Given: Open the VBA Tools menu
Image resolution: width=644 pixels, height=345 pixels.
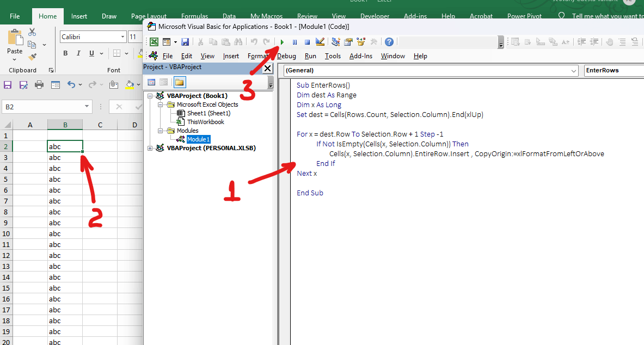Looking at the screenshot, I should (333, 56).
